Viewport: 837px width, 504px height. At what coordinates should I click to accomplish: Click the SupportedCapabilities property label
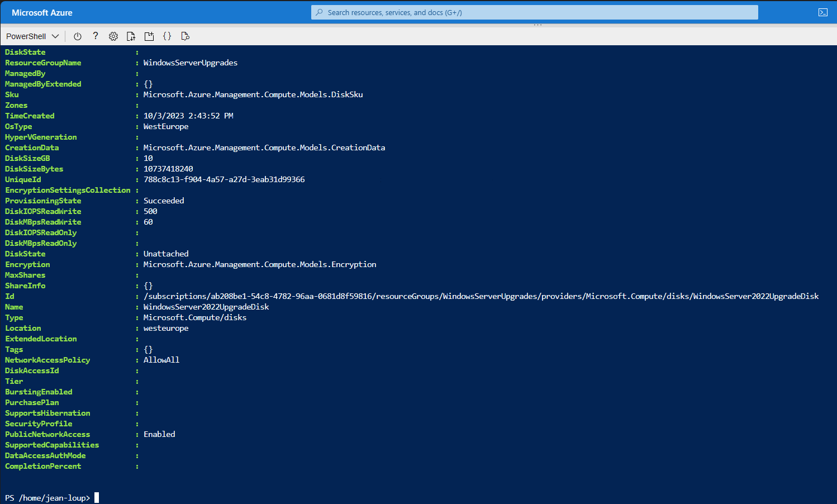[x=52, y=445]
